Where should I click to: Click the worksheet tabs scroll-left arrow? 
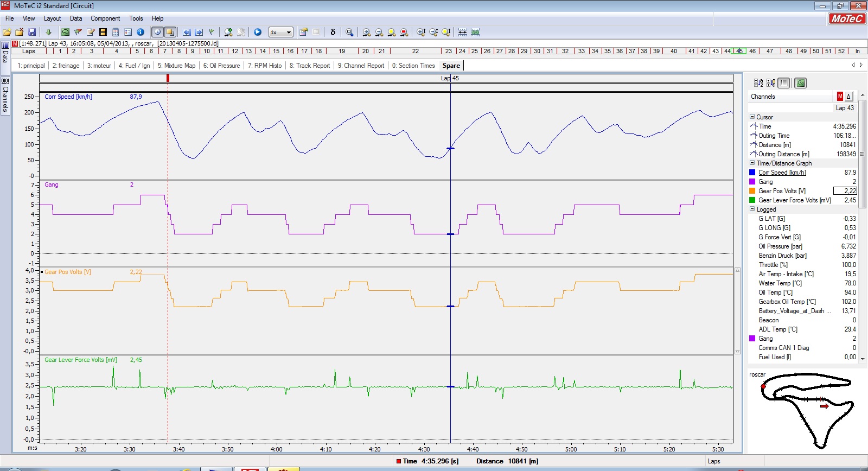click(x=853, y=65)
